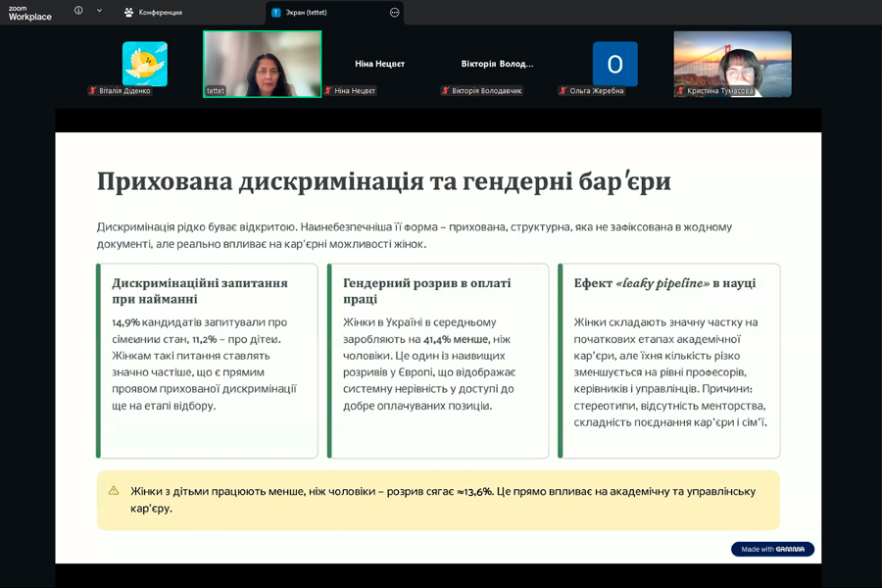
Task: Click intro sentence starting Дискримінація рідко буває
Action: [x=414, y=235]
